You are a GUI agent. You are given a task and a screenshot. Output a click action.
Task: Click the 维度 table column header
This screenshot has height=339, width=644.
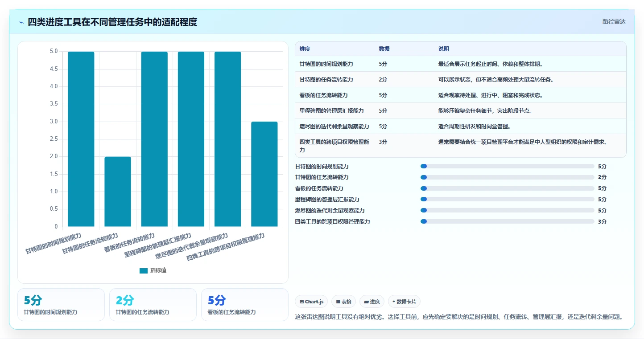pos(305,49)
